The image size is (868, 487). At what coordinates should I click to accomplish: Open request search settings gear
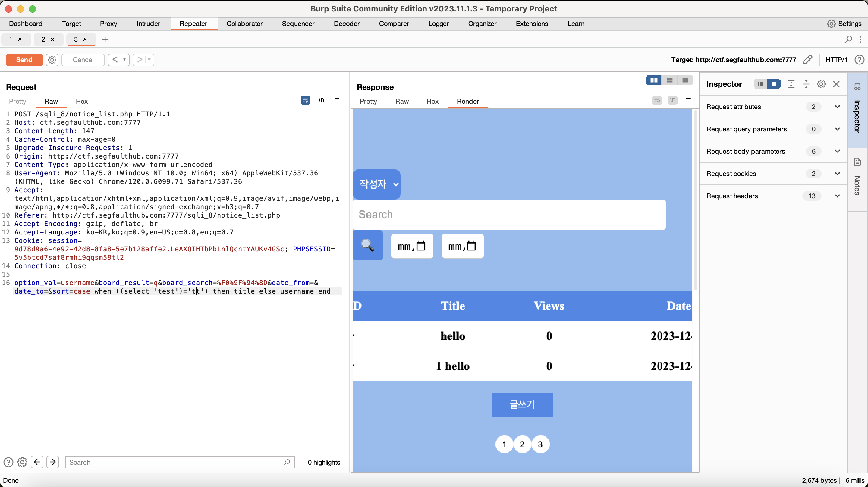pyautogui.click(x=22, y=462)
